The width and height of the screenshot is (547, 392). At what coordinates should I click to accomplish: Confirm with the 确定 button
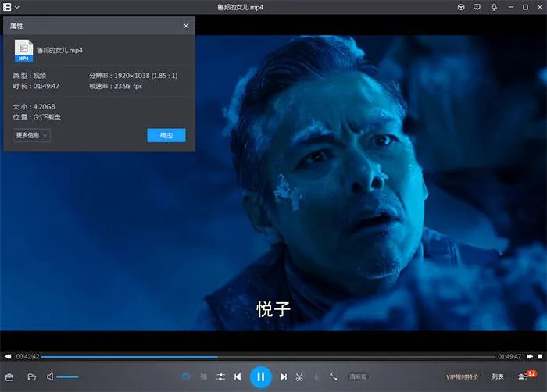coord(166,135)
